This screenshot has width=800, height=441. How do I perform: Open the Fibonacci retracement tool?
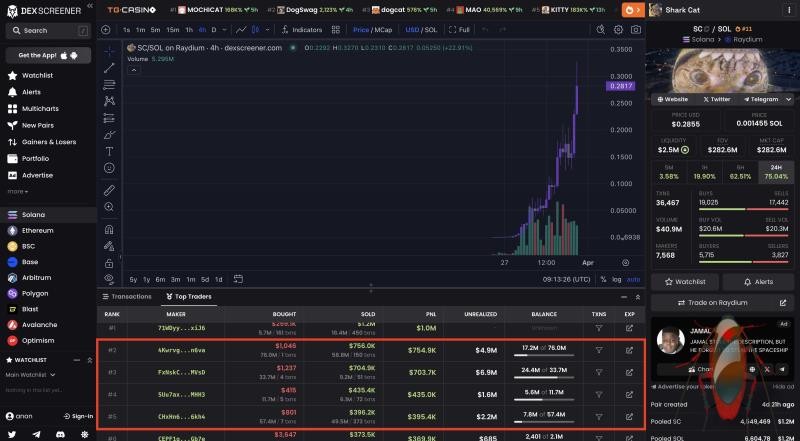pos(109,85)
